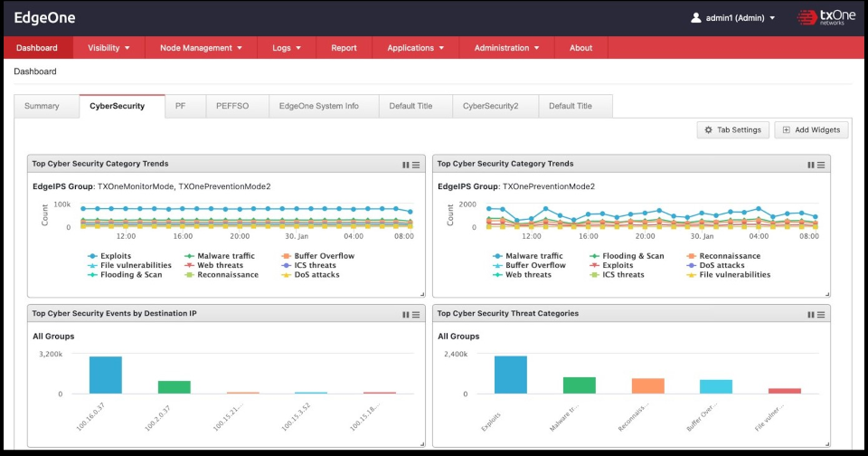Go to the Dashboard menu item
The image size is (868, 456).
37,48
